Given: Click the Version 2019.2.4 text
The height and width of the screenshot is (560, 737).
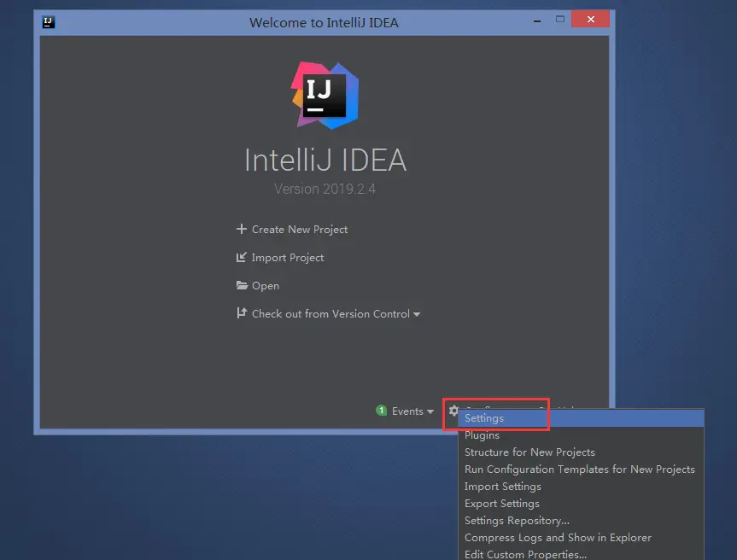Looking at the screenshot, I should [325, 189].
